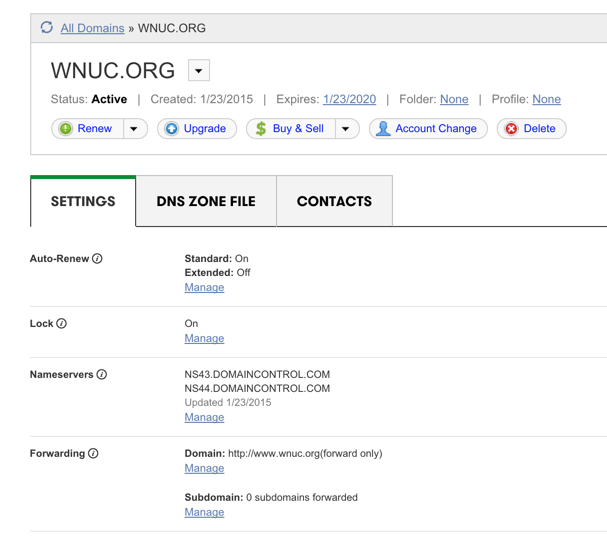Click the Folder None link
Screen dimensions: 607x543
pyautogui.click(x=454, y=99)
